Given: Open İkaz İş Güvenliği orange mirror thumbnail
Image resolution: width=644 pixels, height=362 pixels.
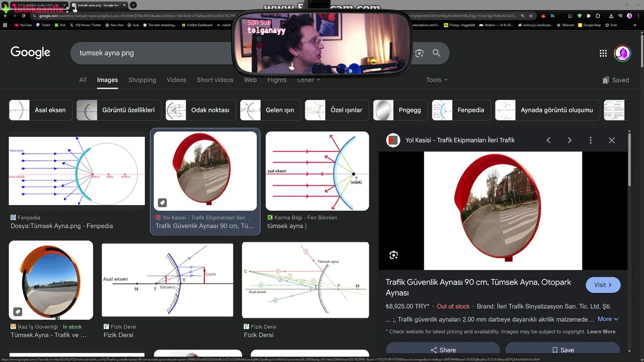Looking at the screenshot, I should 51,280.
